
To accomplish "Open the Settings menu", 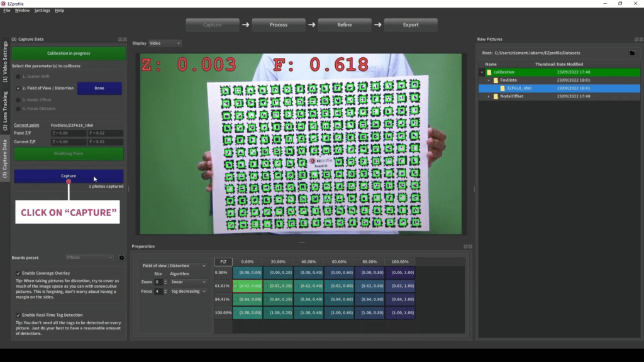I will [x=42, y=11].
